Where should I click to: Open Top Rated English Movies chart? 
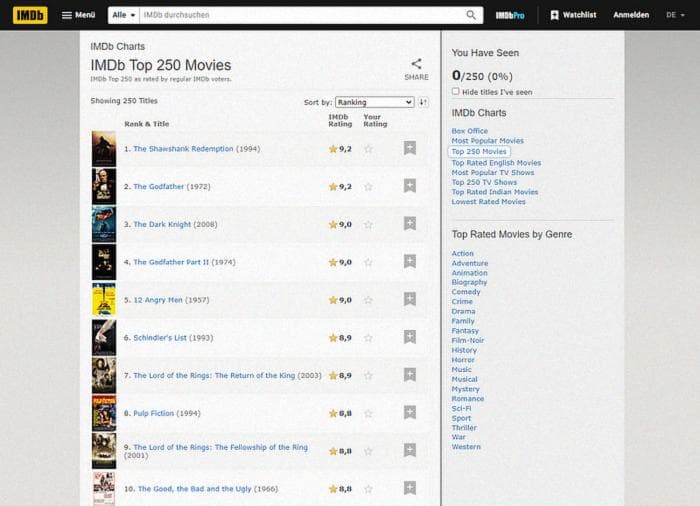coord(496,163)
